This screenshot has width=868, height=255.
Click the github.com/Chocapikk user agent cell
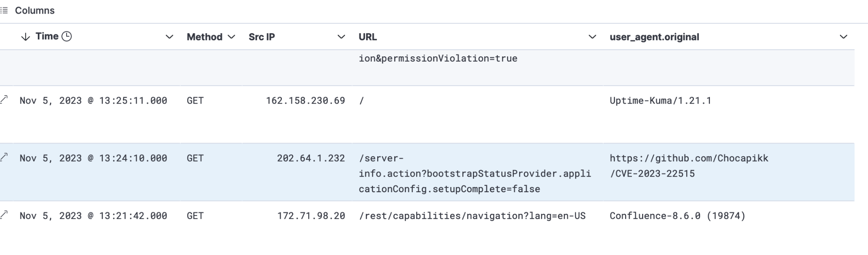tap(689, 166)
